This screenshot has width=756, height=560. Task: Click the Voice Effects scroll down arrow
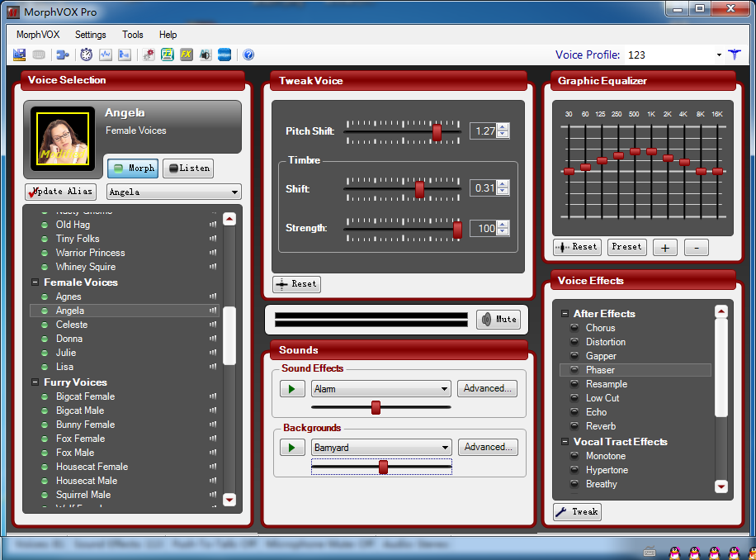pos(721,486)
